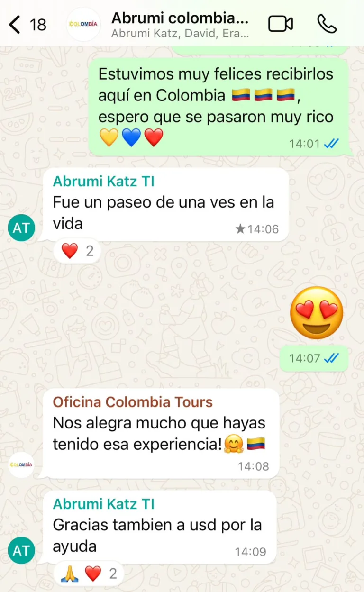Tap the read receipt checkmarks at 14:01

pyautogui.click(x=331, y=143)
